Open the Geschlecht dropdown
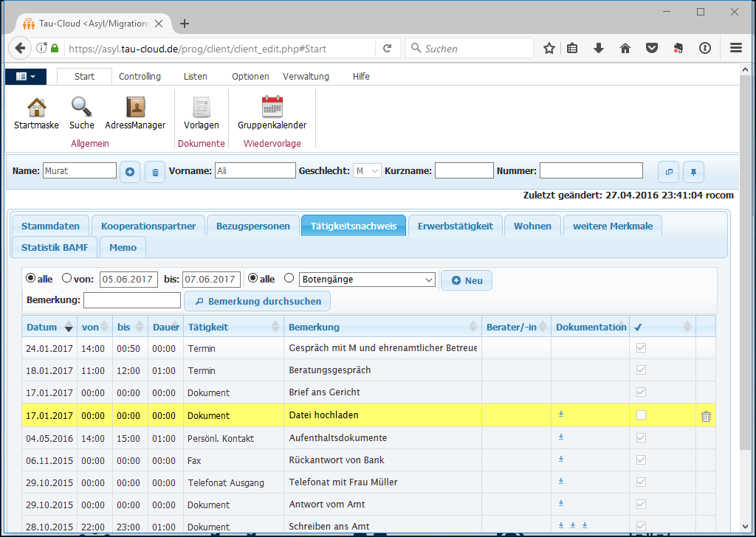This screenshot has width=756, height=537. [367, 171]
